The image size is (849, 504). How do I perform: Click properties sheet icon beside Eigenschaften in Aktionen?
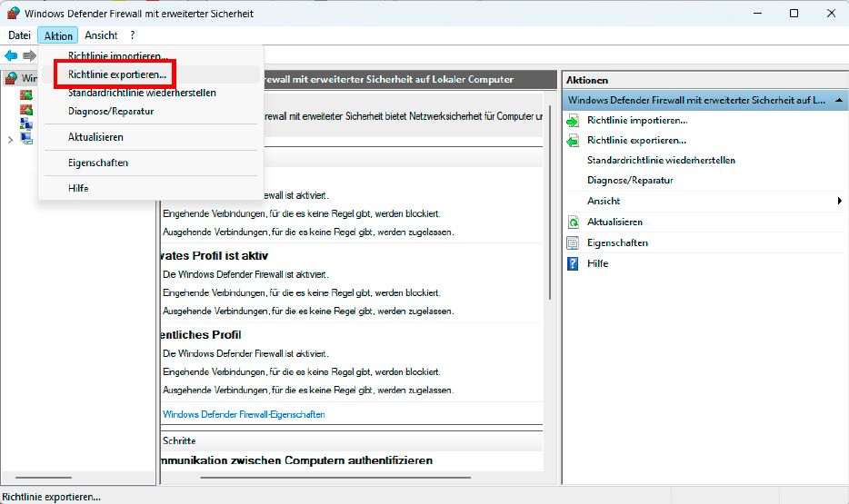click(x=573, y=243)
